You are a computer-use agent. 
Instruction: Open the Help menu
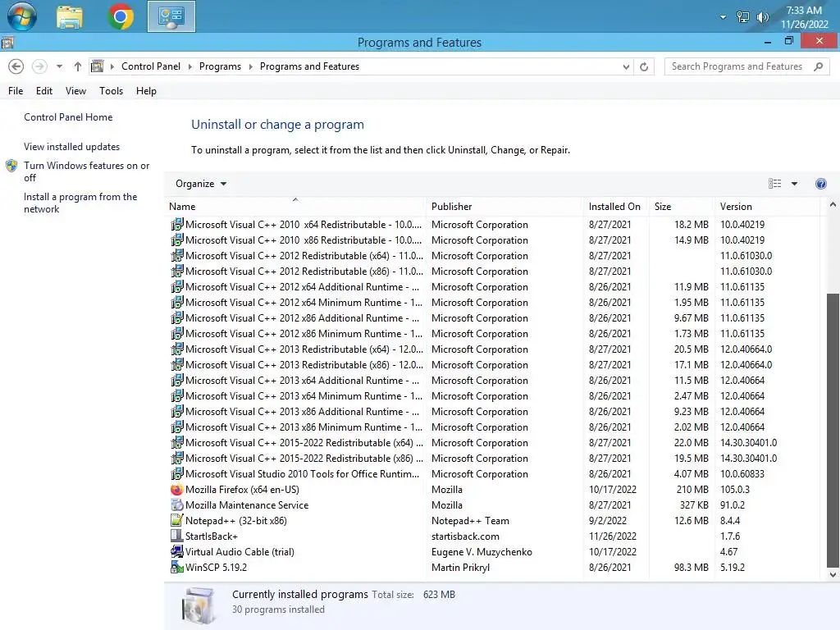(146, 91)
